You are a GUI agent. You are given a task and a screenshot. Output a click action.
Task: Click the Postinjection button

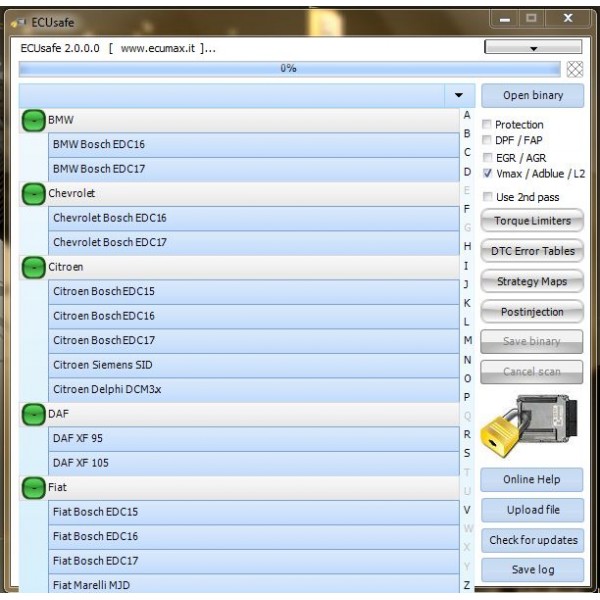tap(532, 312)
